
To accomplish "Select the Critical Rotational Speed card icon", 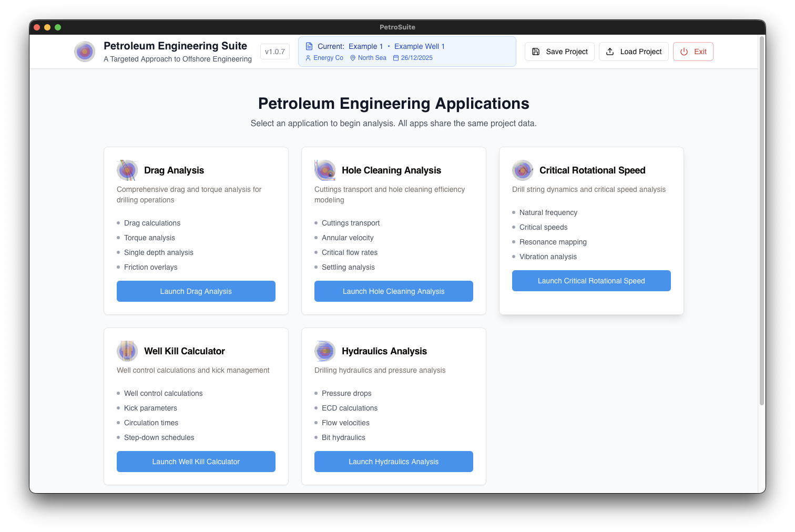I will tap(523, 170).
